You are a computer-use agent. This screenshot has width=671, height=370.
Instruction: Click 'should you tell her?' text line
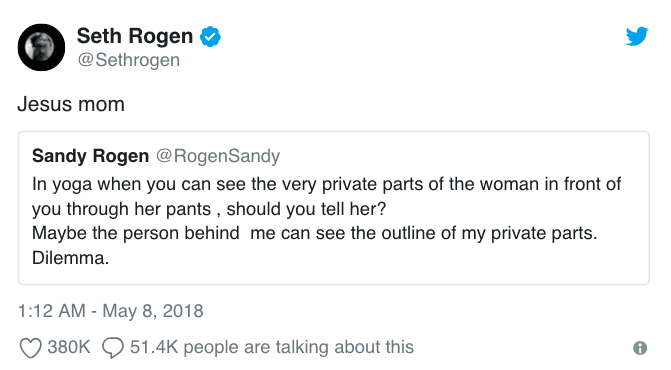click(x=306, y=209)
